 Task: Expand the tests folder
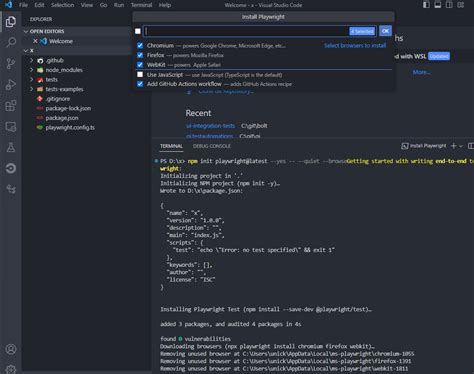click(x=32, y=79)
